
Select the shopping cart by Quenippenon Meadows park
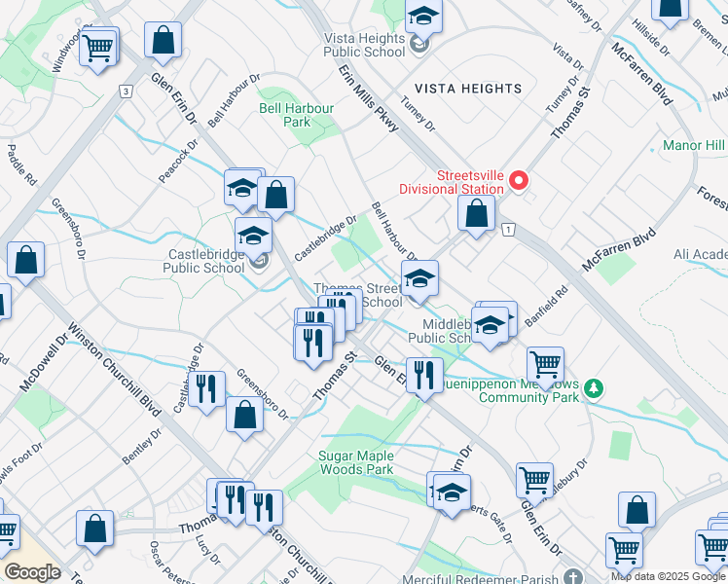545,366
